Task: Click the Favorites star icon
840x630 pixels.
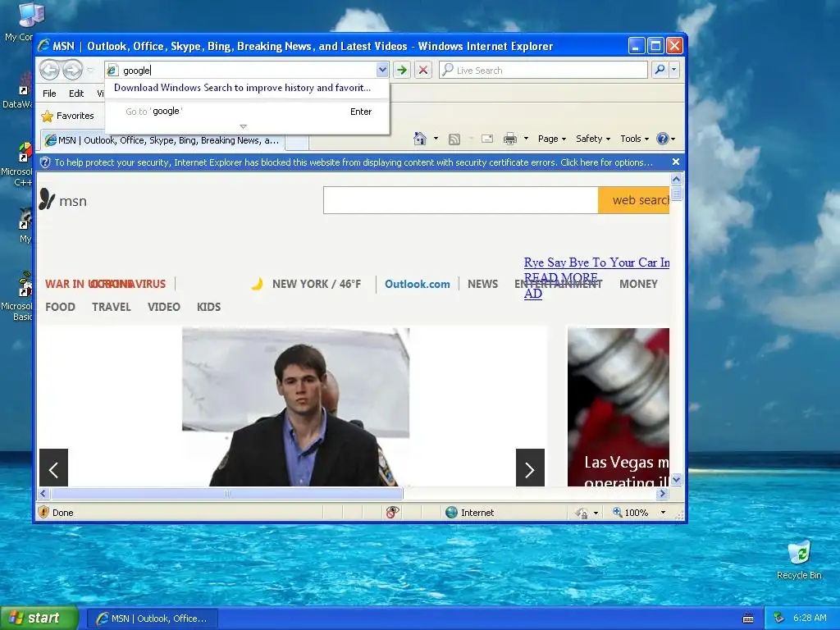Action: click(x=47, y=116)
